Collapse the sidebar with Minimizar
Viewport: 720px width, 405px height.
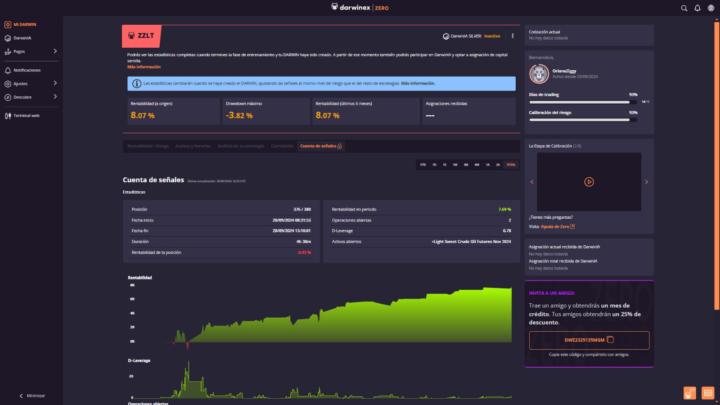pos(32,395)
